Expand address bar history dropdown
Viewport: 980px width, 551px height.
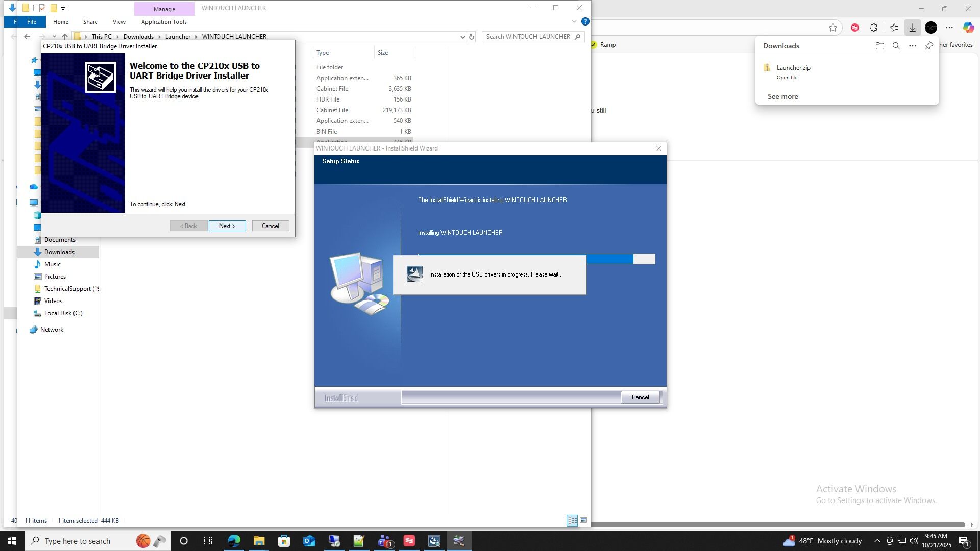tap(462, 37)
